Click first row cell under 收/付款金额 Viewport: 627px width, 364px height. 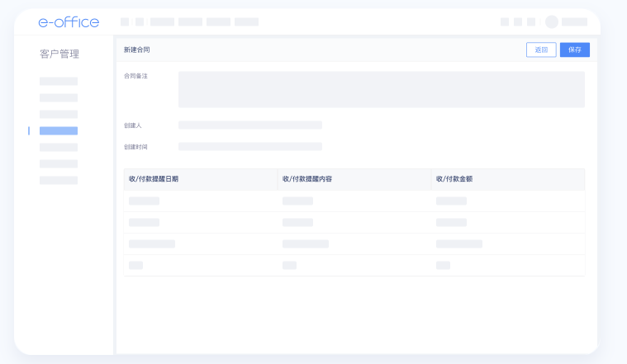click(x=451, y=201)
